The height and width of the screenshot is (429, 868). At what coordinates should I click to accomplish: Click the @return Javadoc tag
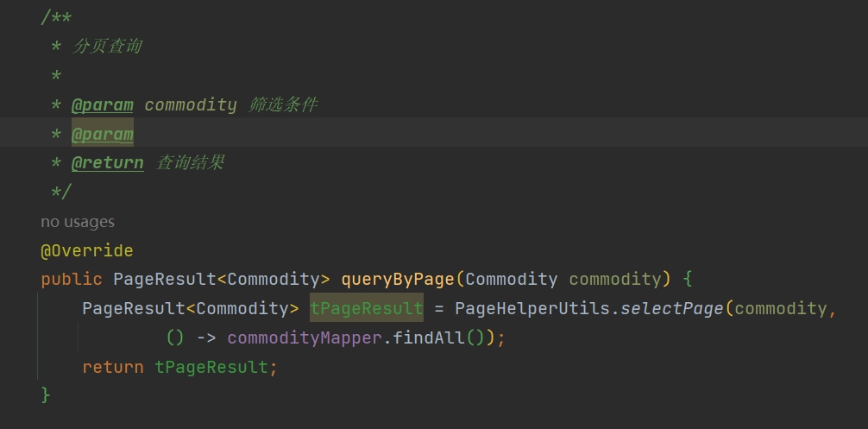point(107,163)
